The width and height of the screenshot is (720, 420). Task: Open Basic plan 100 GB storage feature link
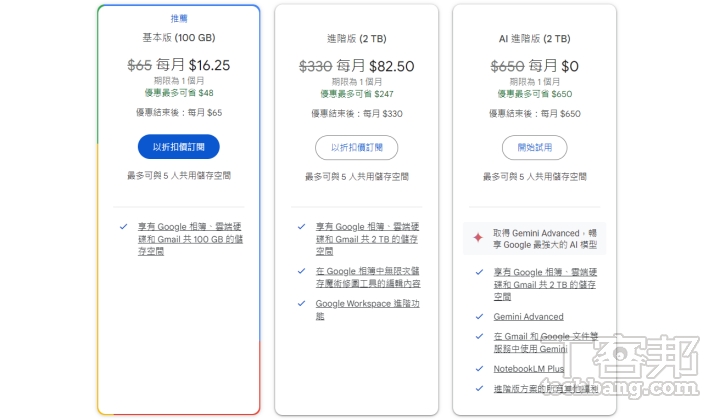click(190, 239)
